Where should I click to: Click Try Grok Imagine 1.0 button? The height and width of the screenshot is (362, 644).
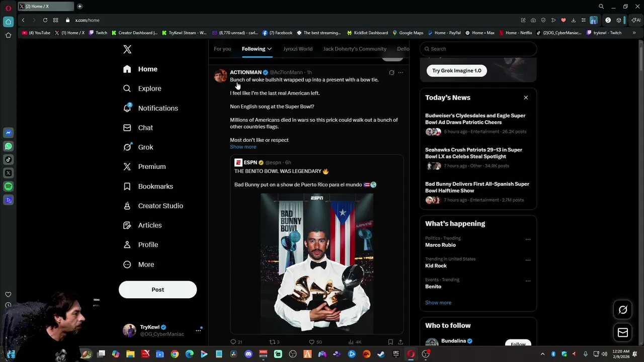pyautogui.click(x=457, y=70)
